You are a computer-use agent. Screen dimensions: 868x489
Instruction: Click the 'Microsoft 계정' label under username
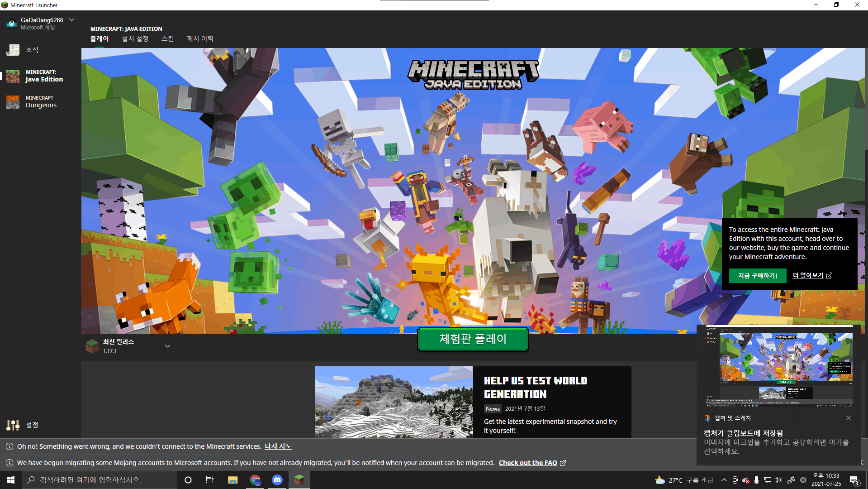(38, 28)
